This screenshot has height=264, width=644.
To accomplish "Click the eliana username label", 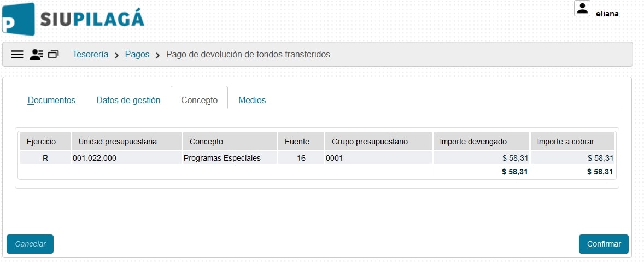I will 607,14.
